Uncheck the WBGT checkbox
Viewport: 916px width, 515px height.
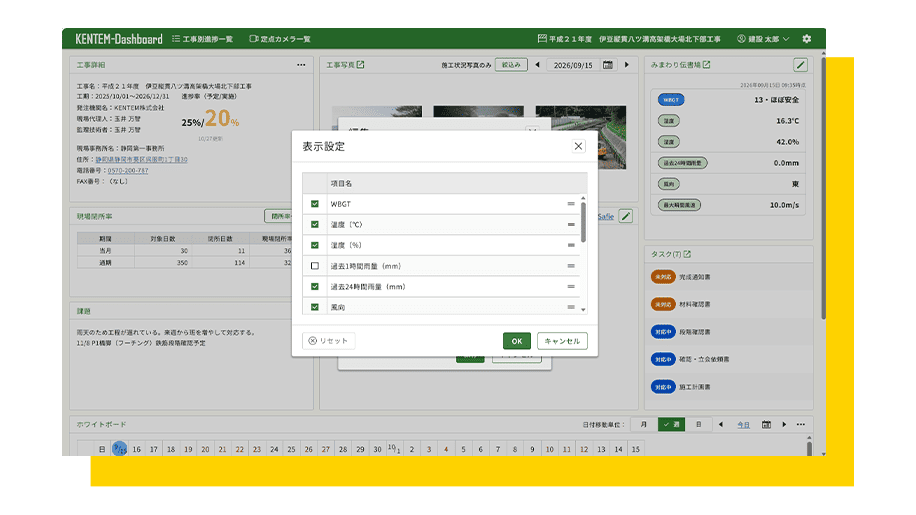click(315, 204)
